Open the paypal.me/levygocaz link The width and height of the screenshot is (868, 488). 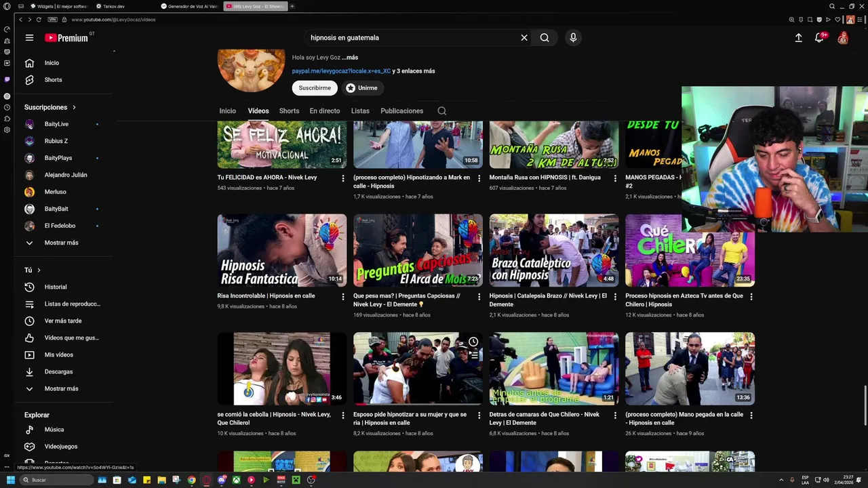pos(341,71)
